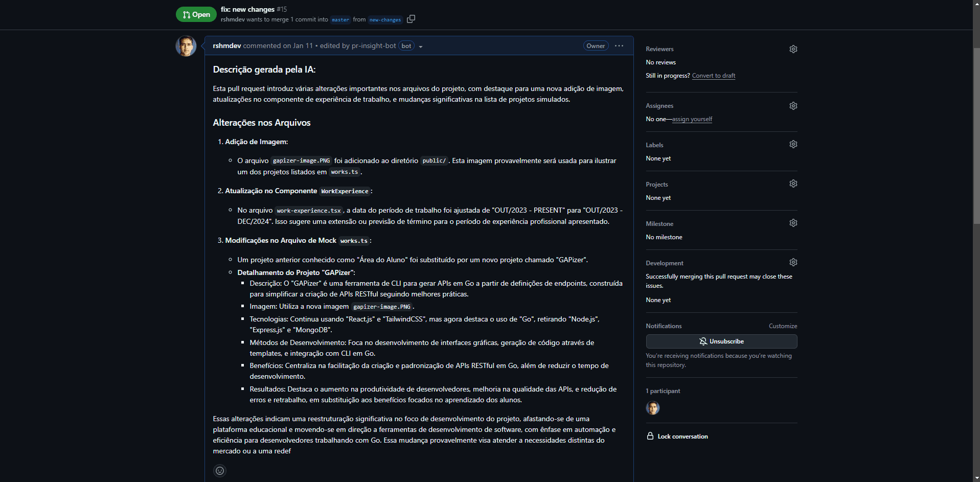Copy the head branch name icon

(x=411, y=19)
